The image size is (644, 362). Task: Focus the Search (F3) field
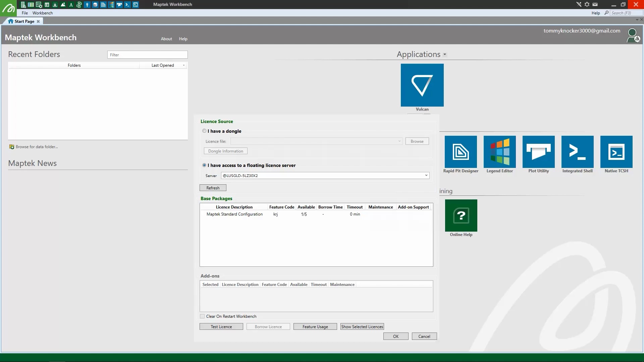626,13
